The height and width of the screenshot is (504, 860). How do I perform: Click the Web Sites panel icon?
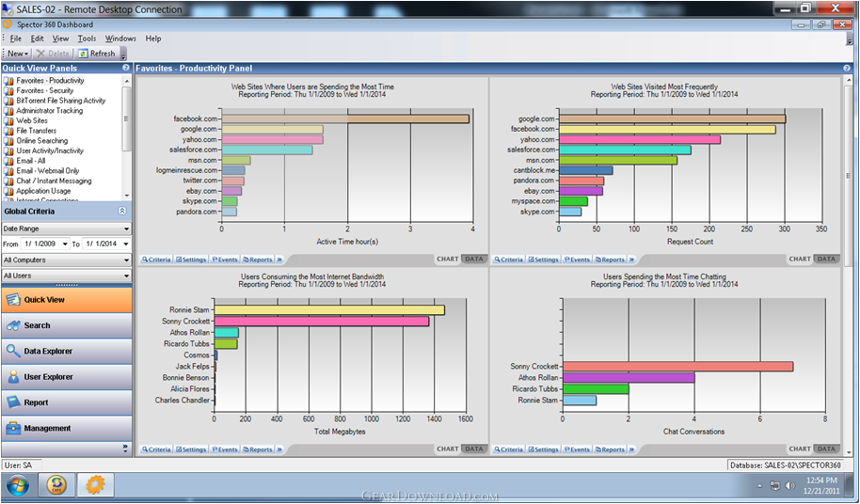pos(8,121)
